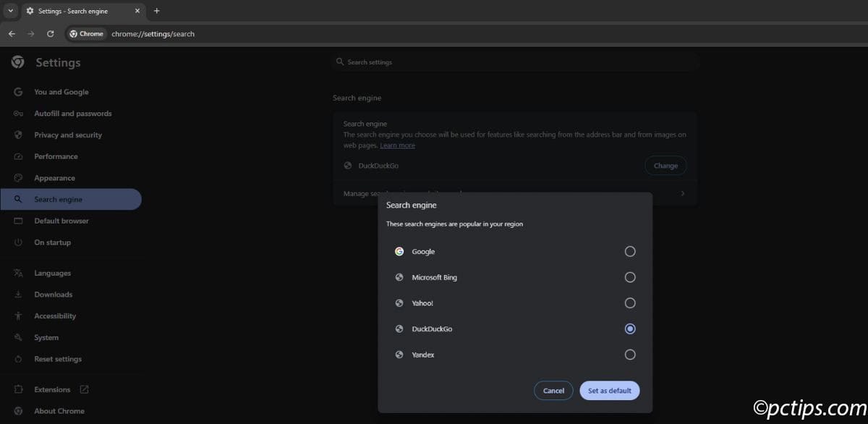This screenshot has height=424, width=868.
Task: Click the address bar URL
Action: coord(153,34)
